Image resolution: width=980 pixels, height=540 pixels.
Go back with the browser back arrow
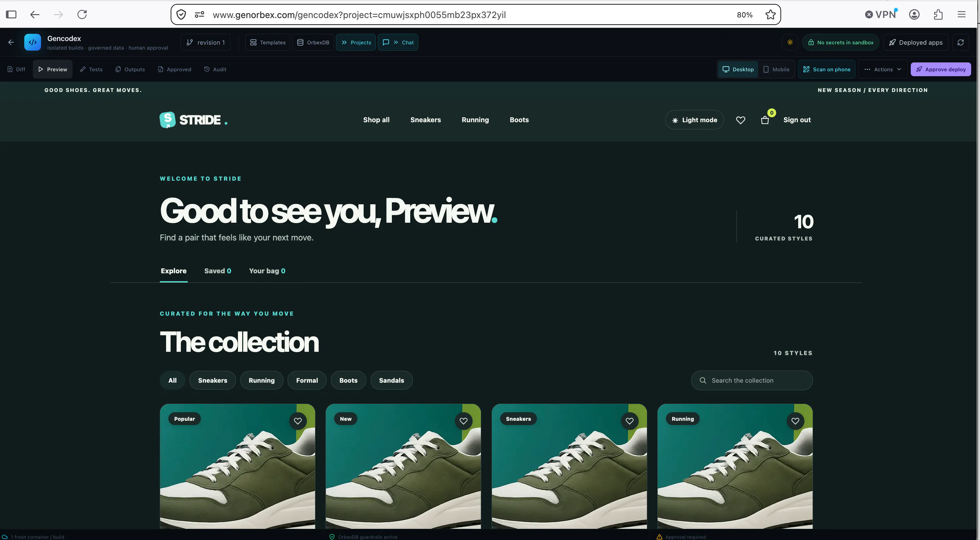click(34, 14)
